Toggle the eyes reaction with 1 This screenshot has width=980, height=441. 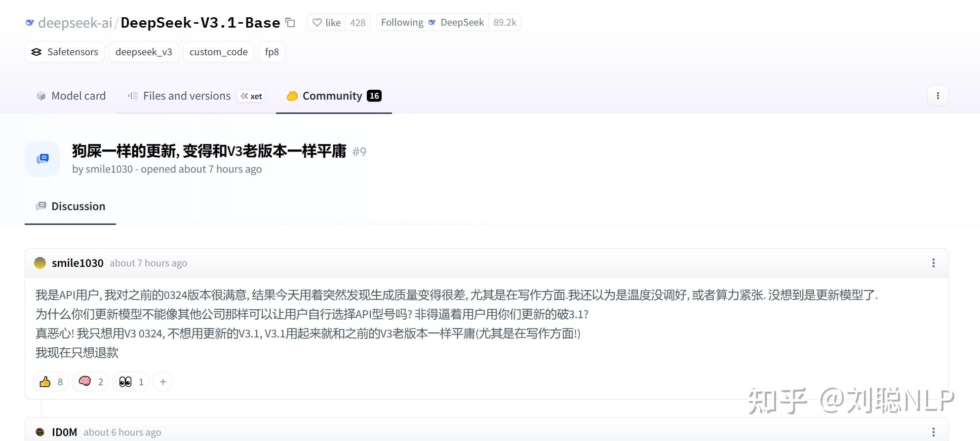(131, 382)
